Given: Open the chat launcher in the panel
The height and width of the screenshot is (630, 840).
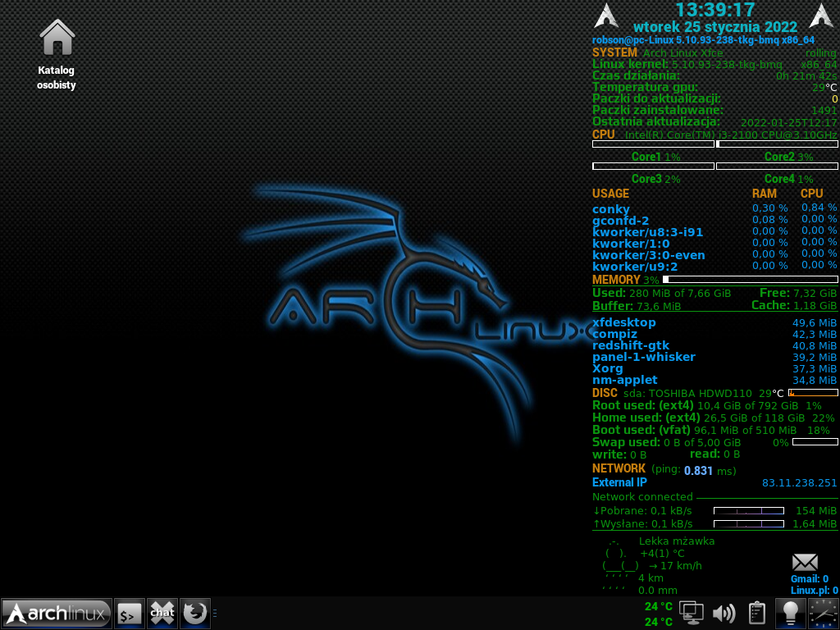Looking at the screenshot, I should (x=162, y=614).
